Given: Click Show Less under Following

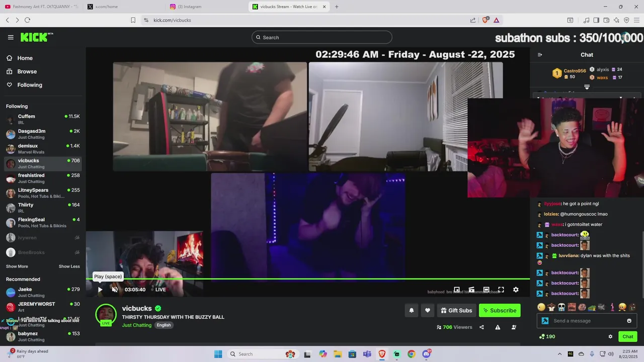Looking at the screenshot, I should tap(69, 266).
